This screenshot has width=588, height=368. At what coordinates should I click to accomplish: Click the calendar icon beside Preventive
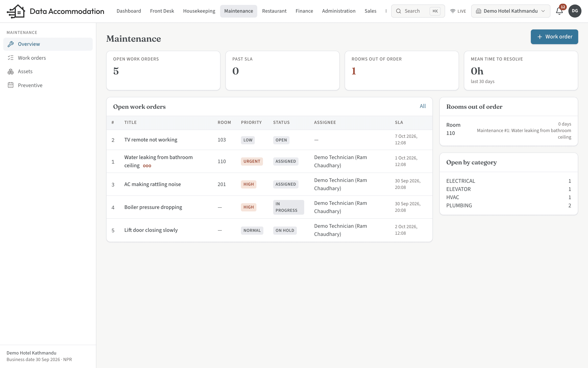[11, 85]
